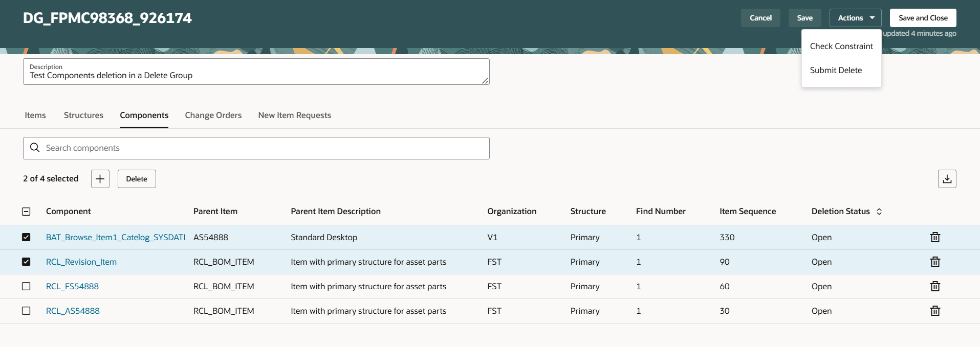The width and height of the screenshot is (980, 347).
Task: Choose Check Constraint from Actions menu
Action: coord(841,46)
